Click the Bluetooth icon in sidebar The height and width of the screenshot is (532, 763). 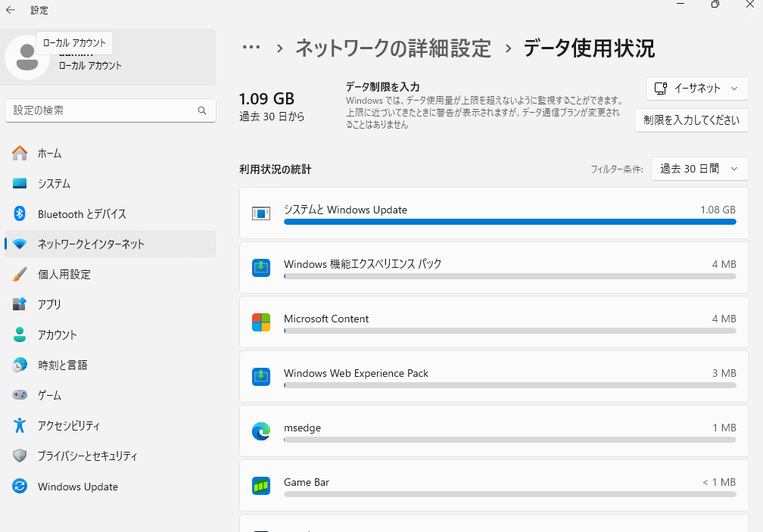20,213
